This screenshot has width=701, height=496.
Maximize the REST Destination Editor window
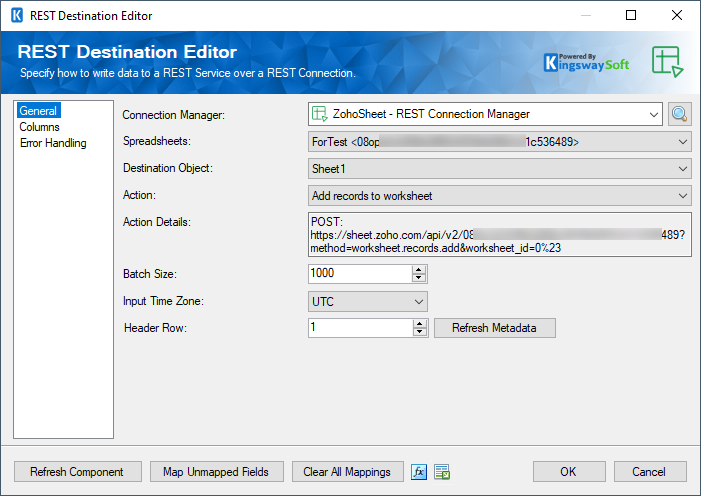click(630, 16)
